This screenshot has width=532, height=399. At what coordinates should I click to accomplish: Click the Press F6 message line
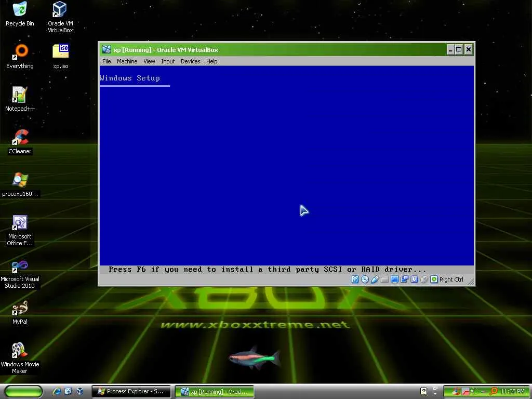click(x=267, y=270)
